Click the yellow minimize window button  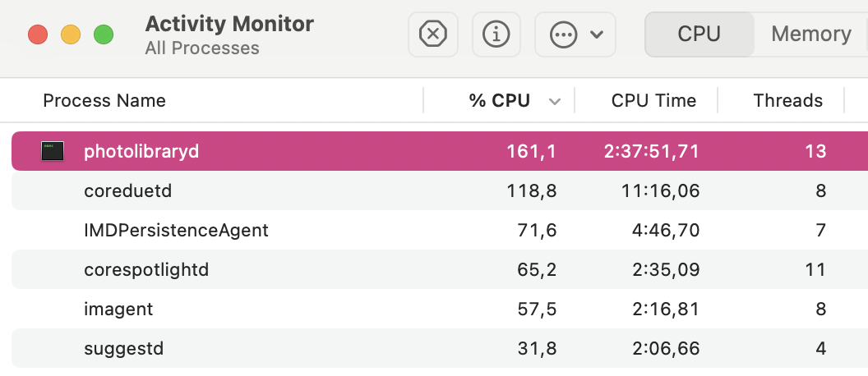[71, 34]
